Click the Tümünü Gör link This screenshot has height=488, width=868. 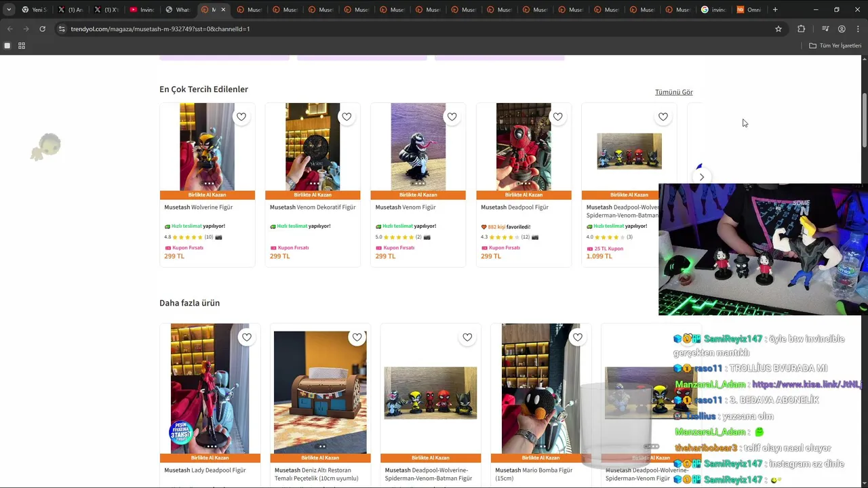coord(674,92)
